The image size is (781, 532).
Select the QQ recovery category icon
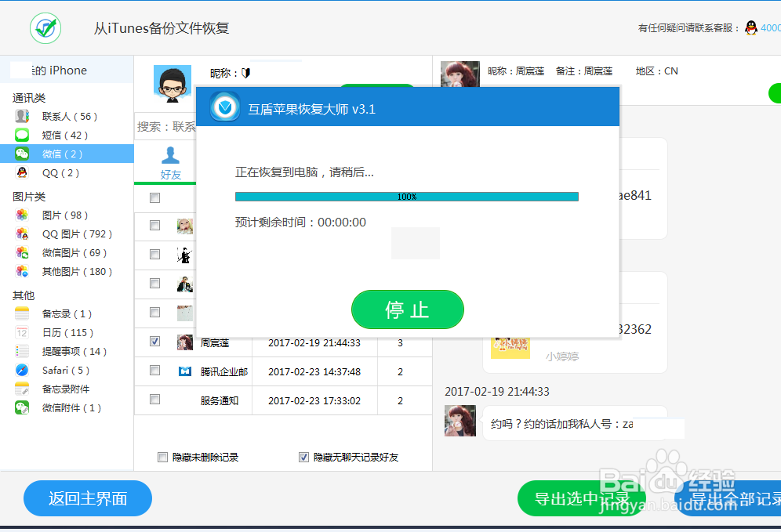click(x=21, y=172)
